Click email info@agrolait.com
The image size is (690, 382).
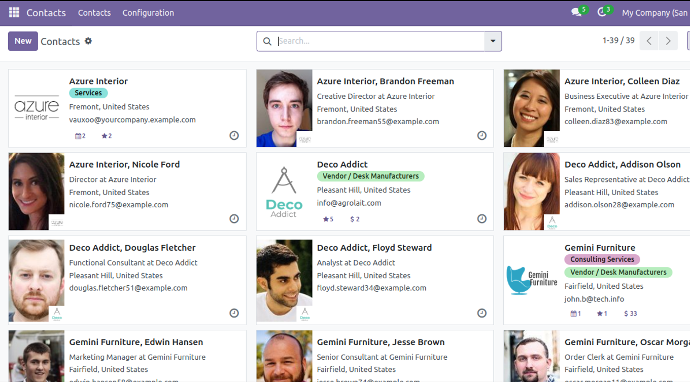pyautogui.click(x=349, y=203)
